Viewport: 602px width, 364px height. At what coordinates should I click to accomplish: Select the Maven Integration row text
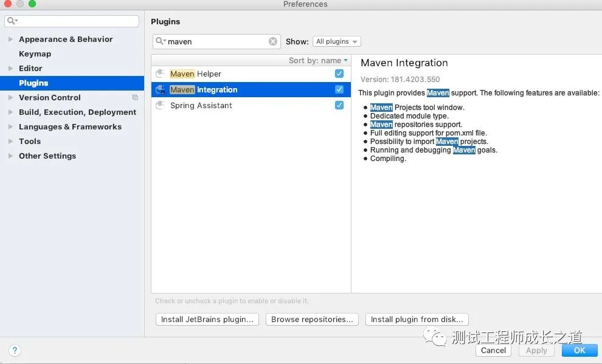point(204,90)
